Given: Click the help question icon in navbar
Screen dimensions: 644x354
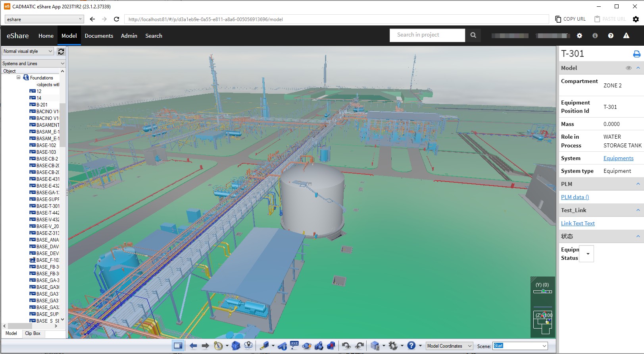Looking at the screenshot, I should click(611, 36).
